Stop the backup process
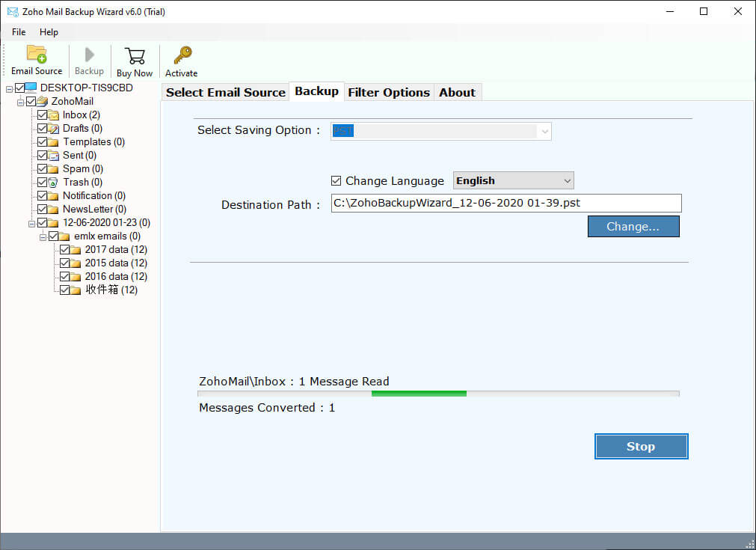 click(x=641, y=446)
